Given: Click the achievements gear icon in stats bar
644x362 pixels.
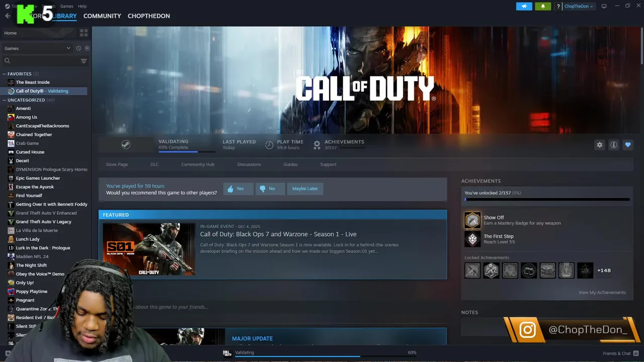Looking at the screenshot, I should pyautogui.click(x=316, y=145).
